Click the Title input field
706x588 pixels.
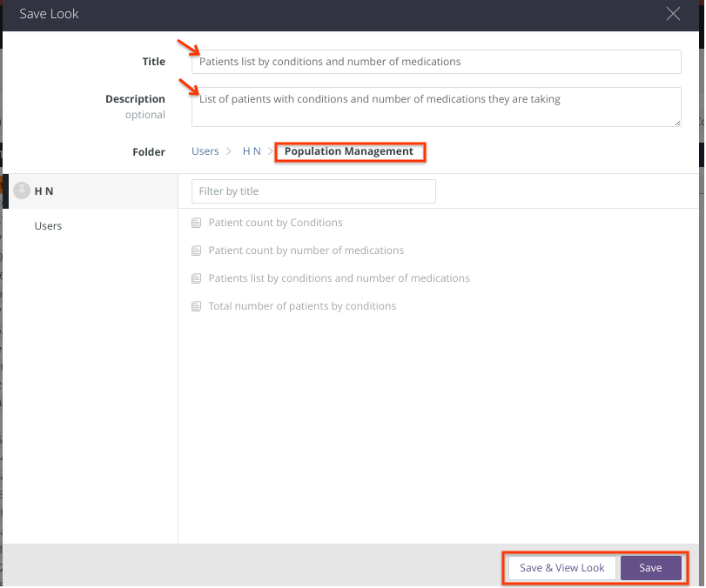point(435,62)
